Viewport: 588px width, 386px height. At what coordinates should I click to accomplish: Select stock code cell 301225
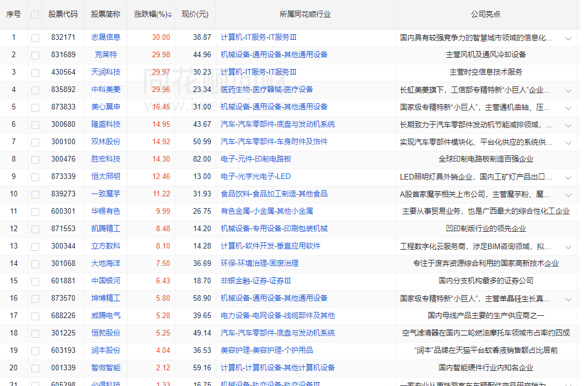click(63, 333)
